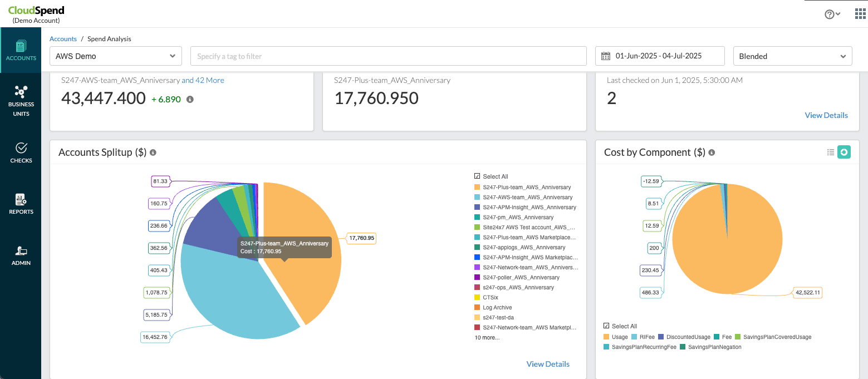Click the 5,185.75 callout label
Screen dimensions: 868x379
click(156, 314)
